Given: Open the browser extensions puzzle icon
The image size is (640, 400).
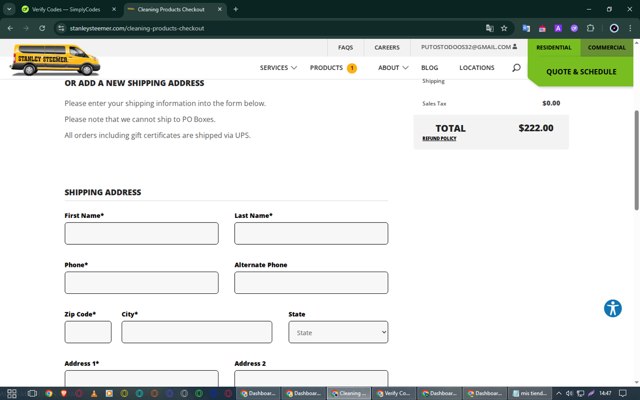Looking at the screenshot, I should point(590,28).
